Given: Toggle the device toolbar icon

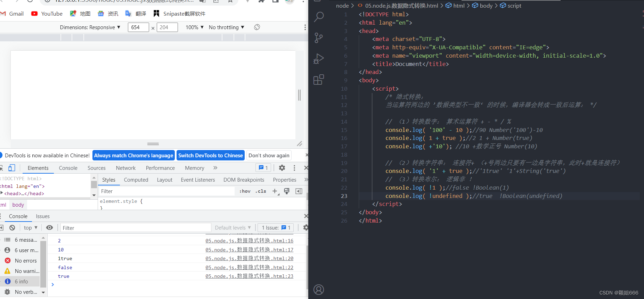Looking at the screenshot, I should click(11, 168).
